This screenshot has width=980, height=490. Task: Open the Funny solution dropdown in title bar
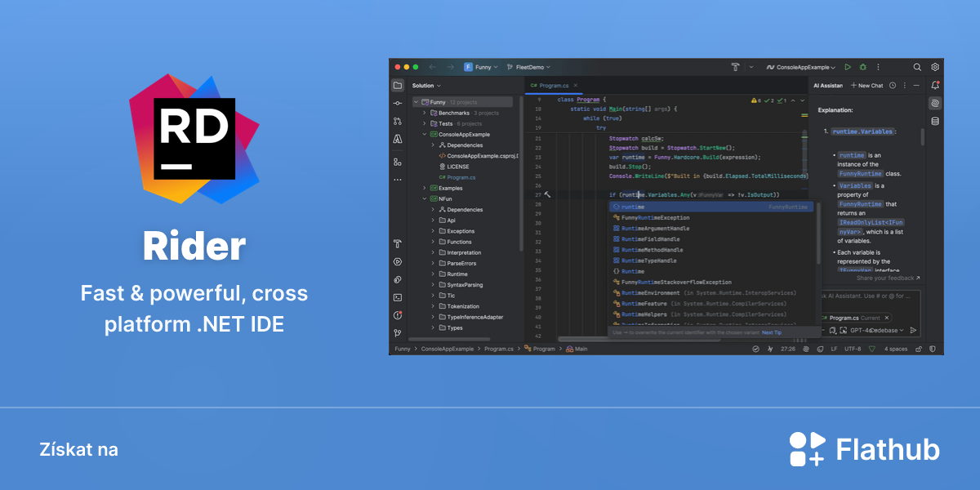481,67
